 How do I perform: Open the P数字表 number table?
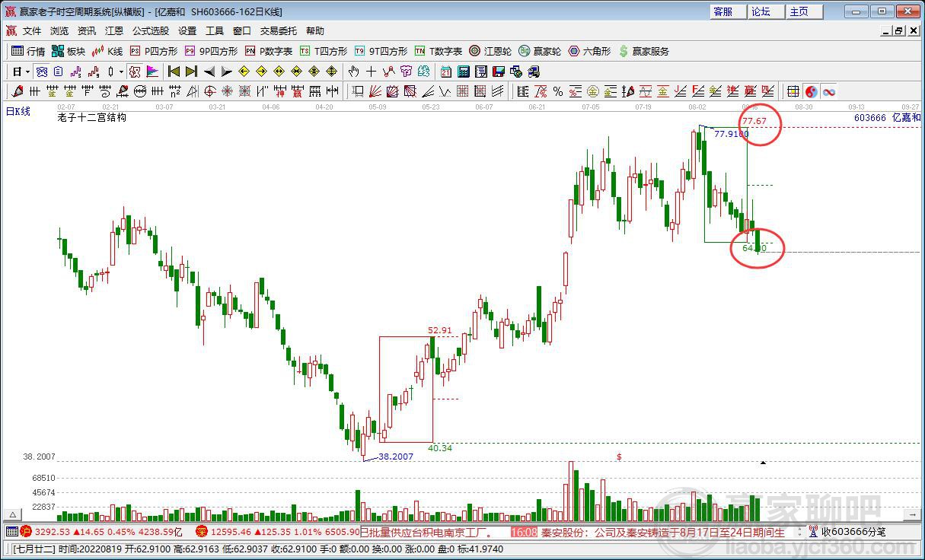269,51
